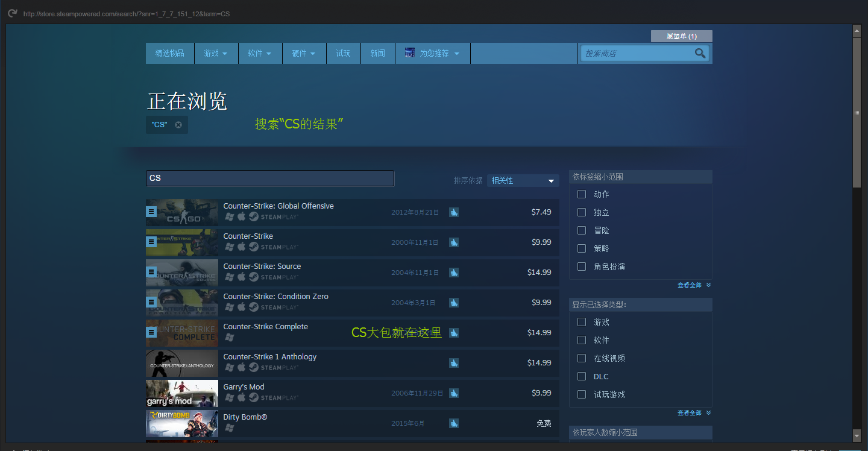This screenshot has height=451, width=868.
Task: Click the SteamPlay icon under Counter-Strike 1 Anthology
Action: pyautogui.click(x=274, y=367)
